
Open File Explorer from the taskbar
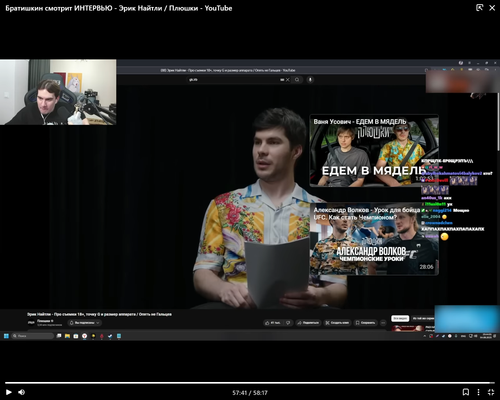click(67, 336)
